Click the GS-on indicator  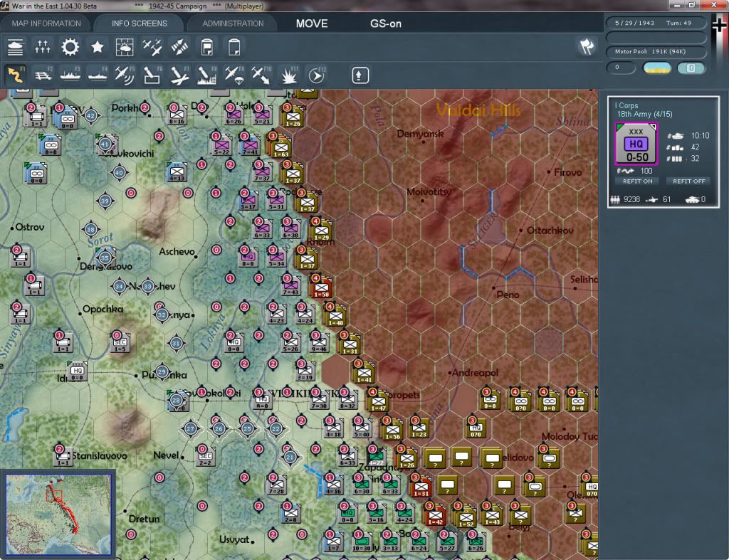point(385,23)
